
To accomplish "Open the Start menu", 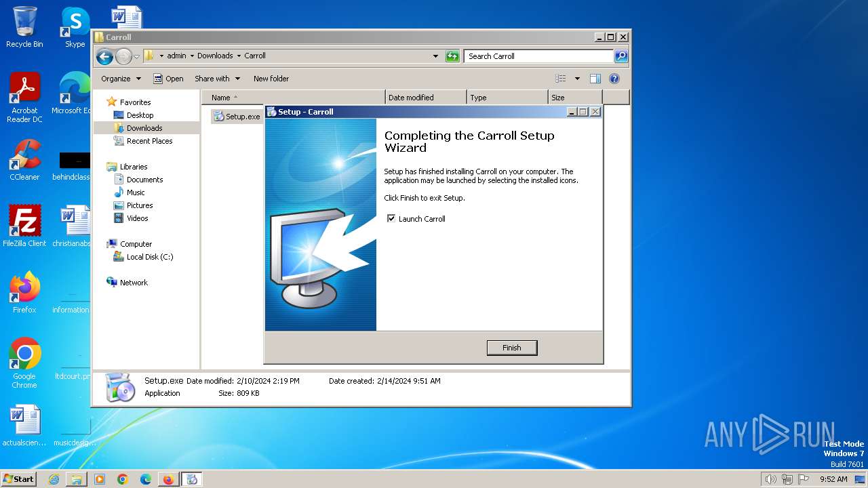I will (x=19, y=479).
